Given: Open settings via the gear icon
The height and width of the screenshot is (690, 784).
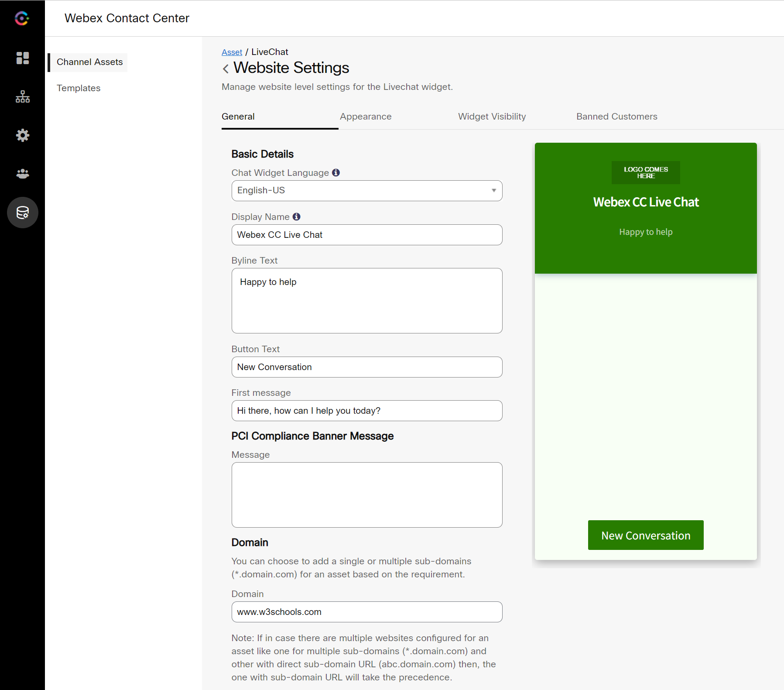Looking at the screenshot, I should 22,135.
